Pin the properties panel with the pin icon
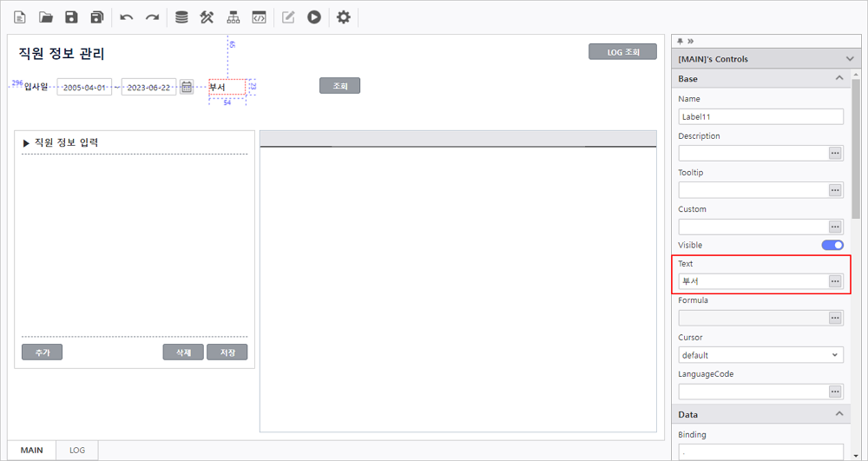 (681, 41)
